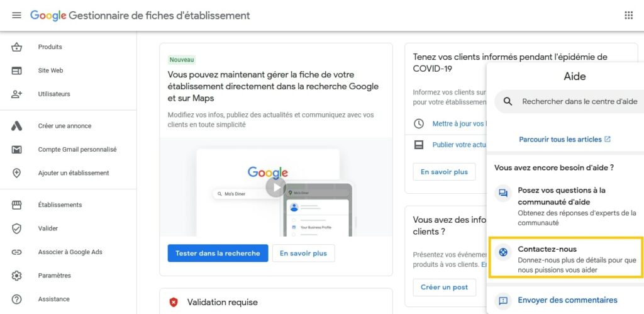Viewport: 644px width, 314px height.
Task: Click Tester dans la recherche button
Action: pos(218,253)
